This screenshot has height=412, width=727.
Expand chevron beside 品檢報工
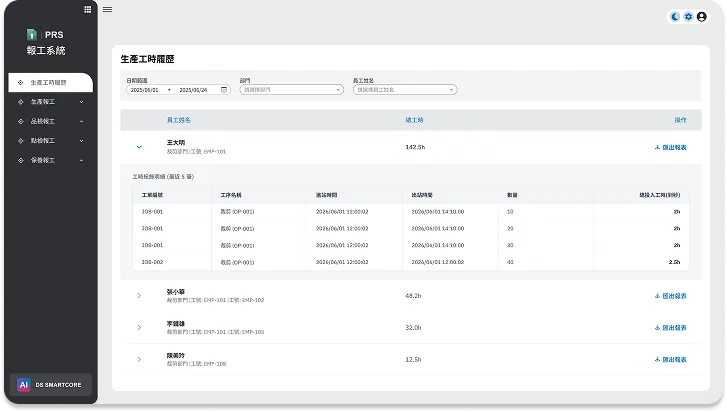pyautogui.click(x=82, y=121)
